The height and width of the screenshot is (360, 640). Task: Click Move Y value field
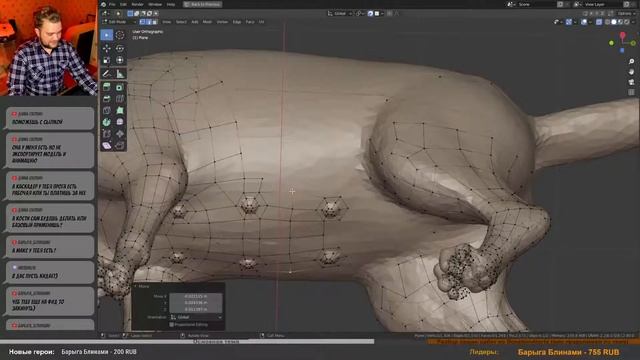(x=196, y=303)
